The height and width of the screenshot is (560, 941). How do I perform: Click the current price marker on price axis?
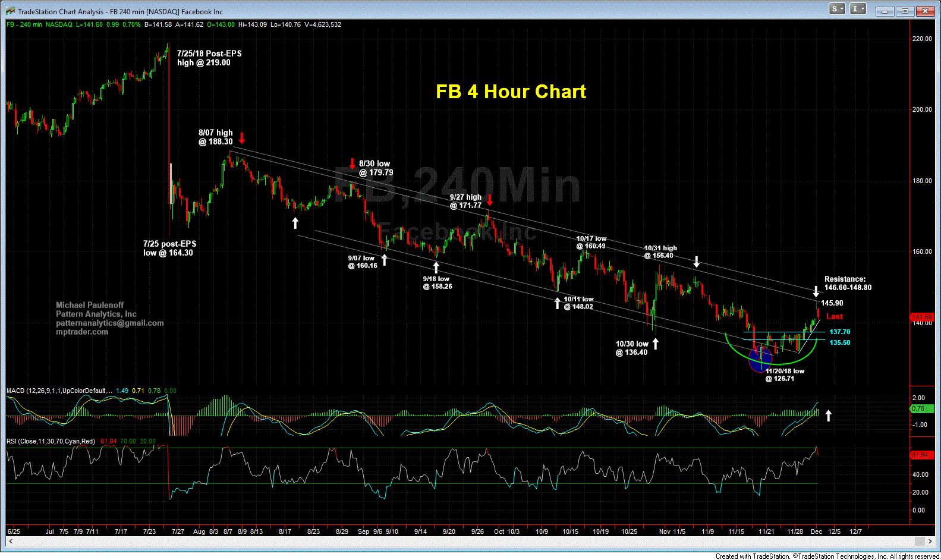[x=922, y=317]
